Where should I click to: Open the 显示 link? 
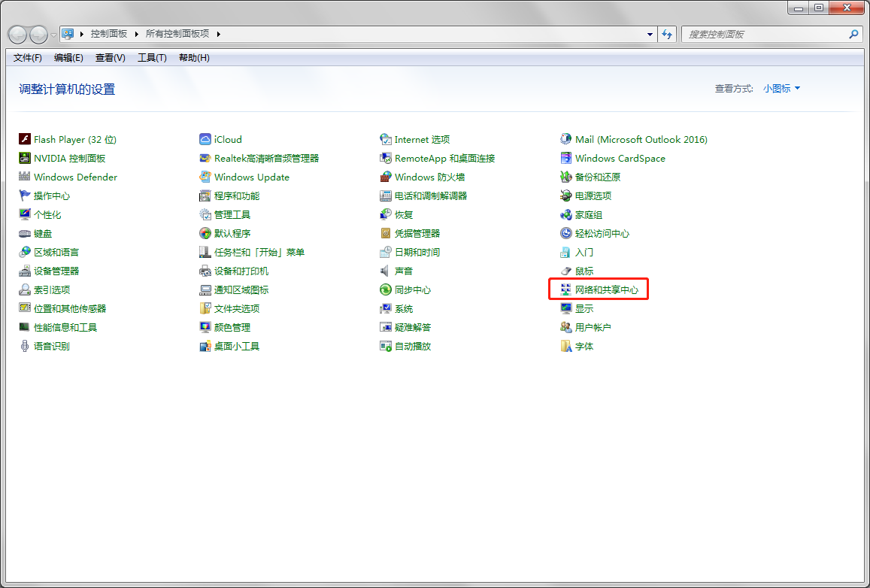[584, 308]
